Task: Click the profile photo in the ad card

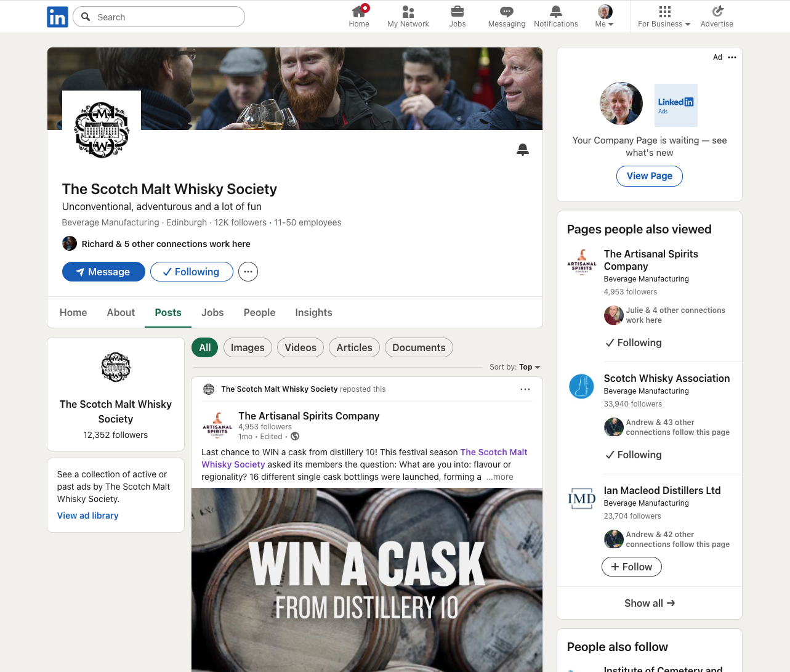Action: 621,103
